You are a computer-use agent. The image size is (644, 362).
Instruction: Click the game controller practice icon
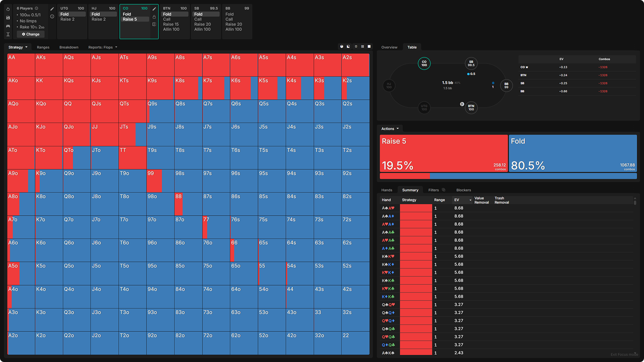pyautogui.click(x=8, y=26)
